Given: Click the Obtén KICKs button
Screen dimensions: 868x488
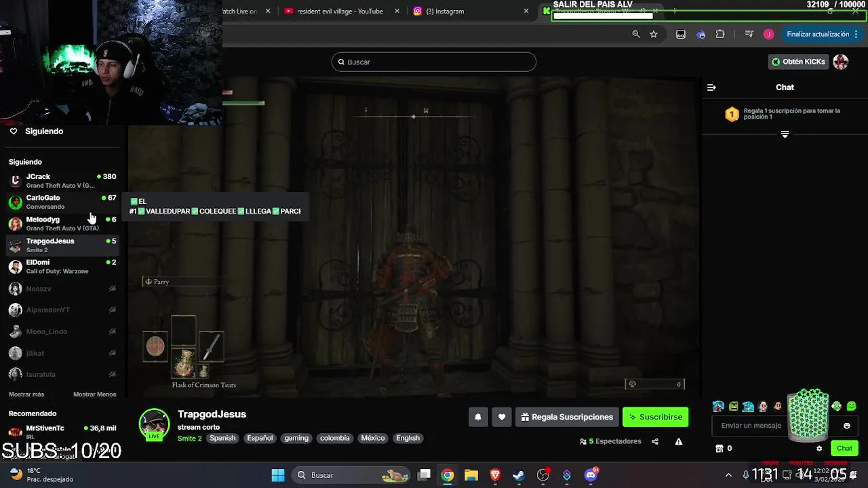Looking at the screenshot, I should click(x=798, y=62).
